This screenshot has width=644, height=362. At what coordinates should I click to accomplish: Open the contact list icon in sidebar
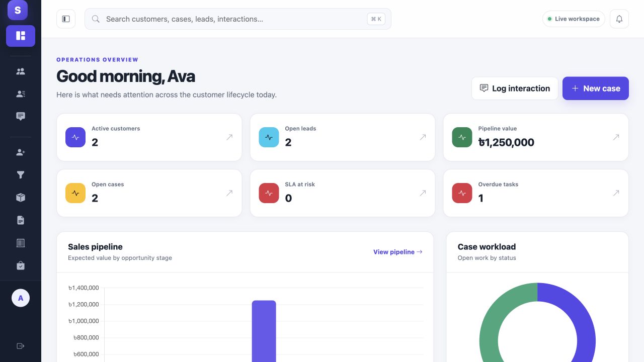pyautogui.click(x=21, y=94)
